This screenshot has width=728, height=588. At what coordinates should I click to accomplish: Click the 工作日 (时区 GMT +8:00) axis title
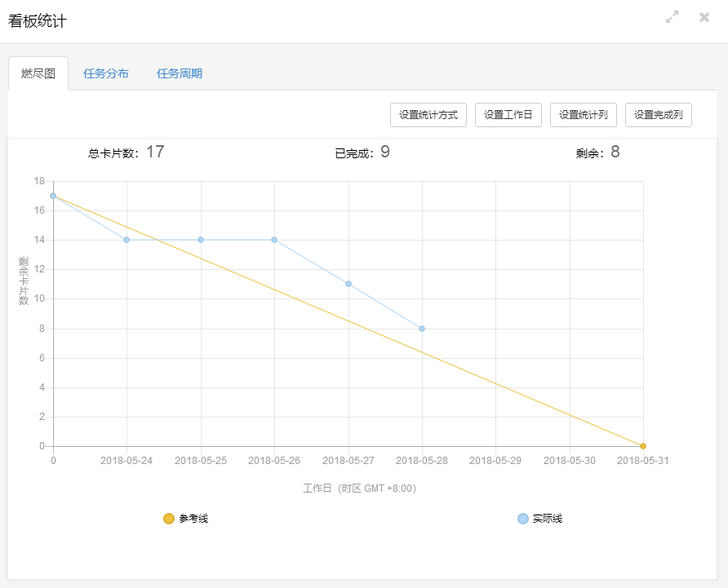click(359, 489)
